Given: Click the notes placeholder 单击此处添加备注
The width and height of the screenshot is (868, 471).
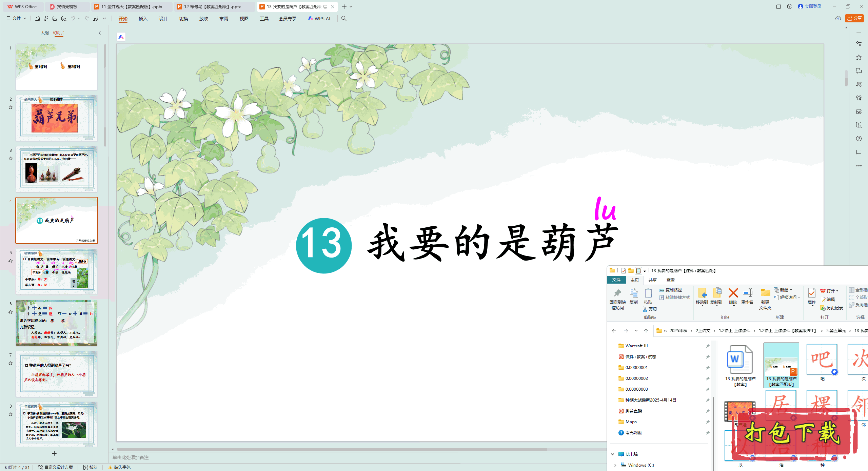Looking at the screenshot, I should coord(131,457).
